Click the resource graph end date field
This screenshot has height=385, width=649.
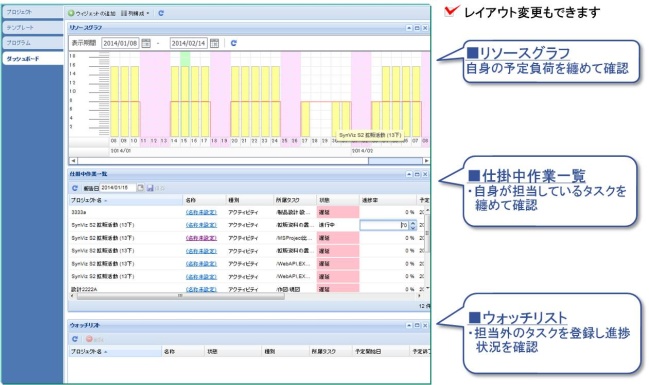[x=188, y=43]
